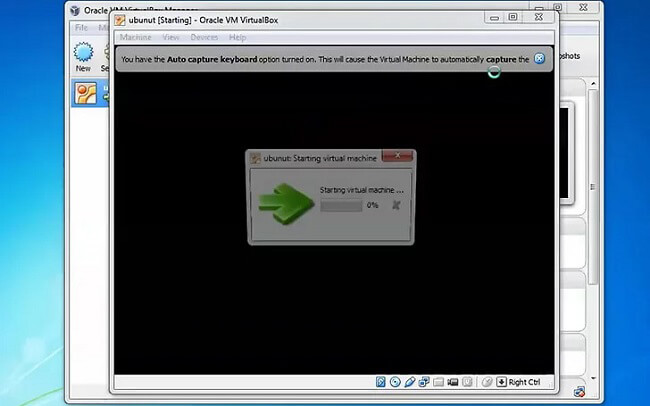Image resolution: width=650 pixels, height=406 pixels.
Task: Maximize the ubunut VM window
Action: coord(513,17)
